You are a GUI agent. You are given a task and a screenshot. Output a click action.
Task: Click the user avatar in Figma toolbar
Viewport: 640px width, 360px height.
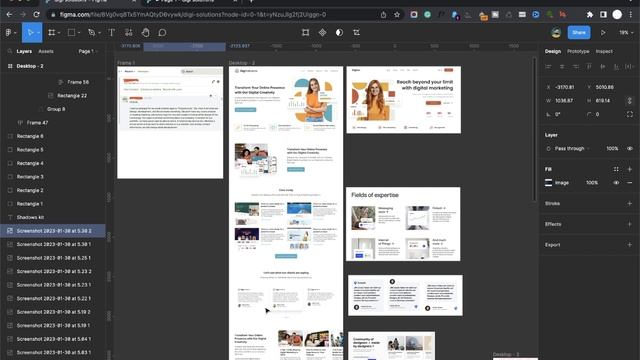(x=556, y=32)
